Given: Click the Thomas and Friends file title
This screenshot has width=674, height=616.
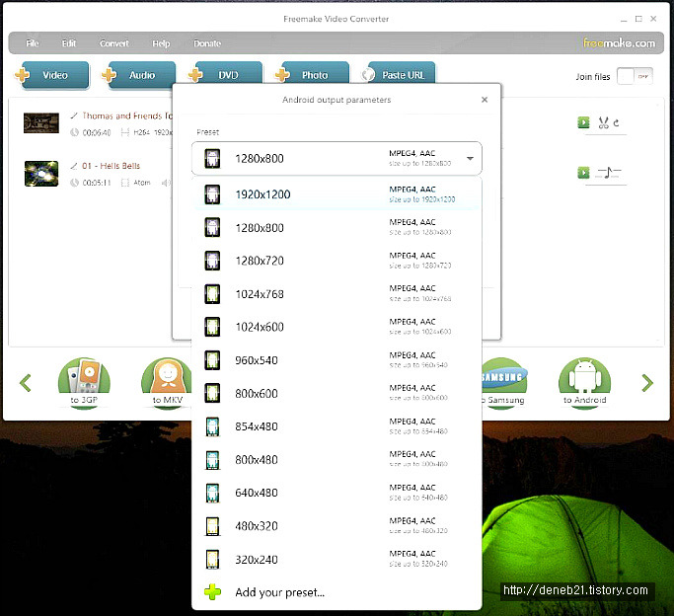Looking at the screenshot, I should pos(126,115).
